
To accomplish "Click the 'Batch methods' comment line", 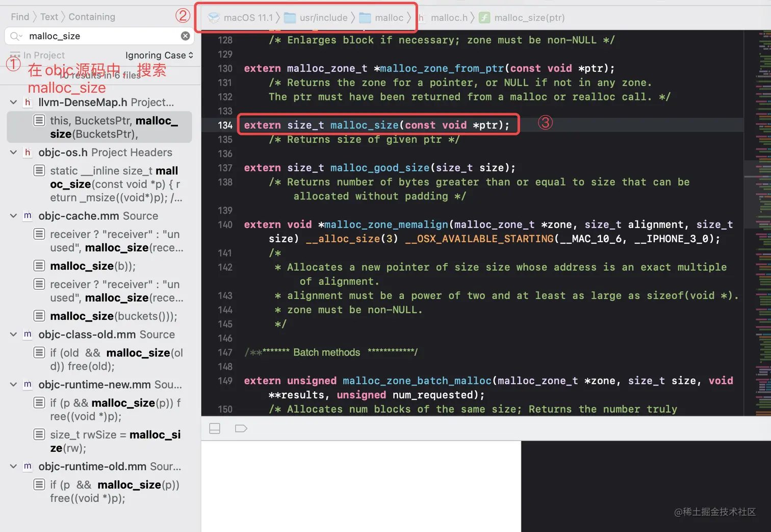I will [331, 352].
